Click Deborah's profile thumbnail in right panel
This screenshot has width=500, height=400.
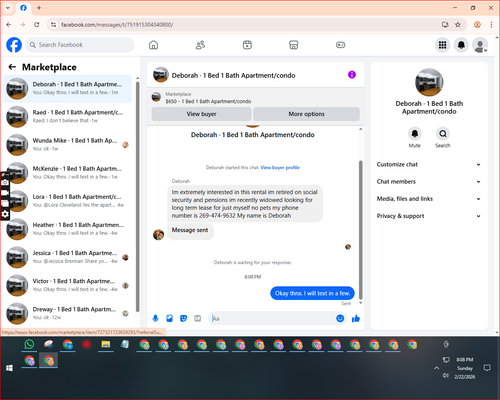click(x=429, y=82)
